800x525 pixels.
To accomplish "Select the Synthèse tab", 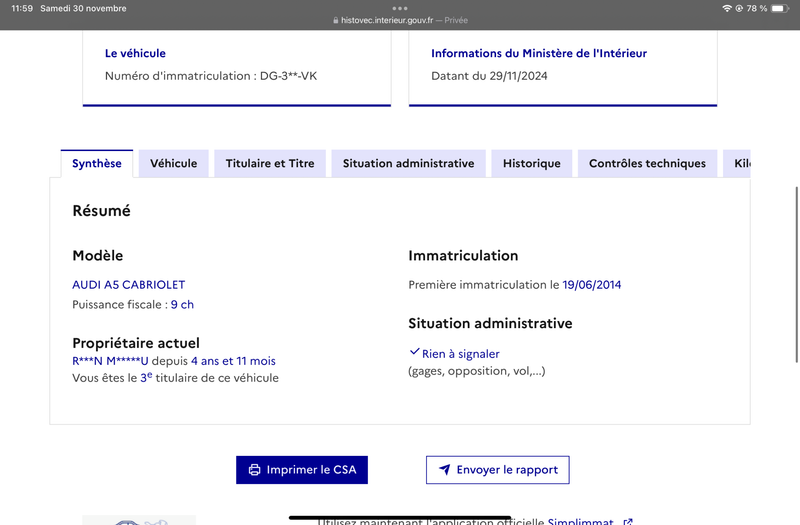I will 97,163.
